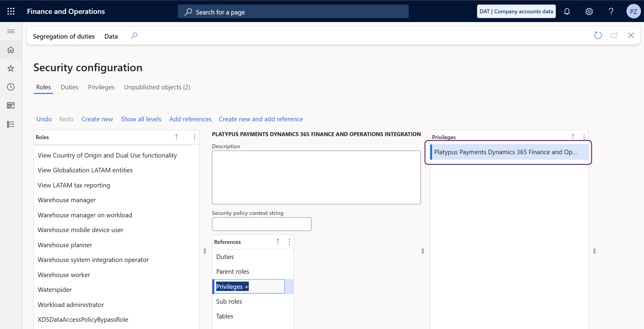Sort Privileges column with arrow
The image size is (644, 329).
point(573,137)
